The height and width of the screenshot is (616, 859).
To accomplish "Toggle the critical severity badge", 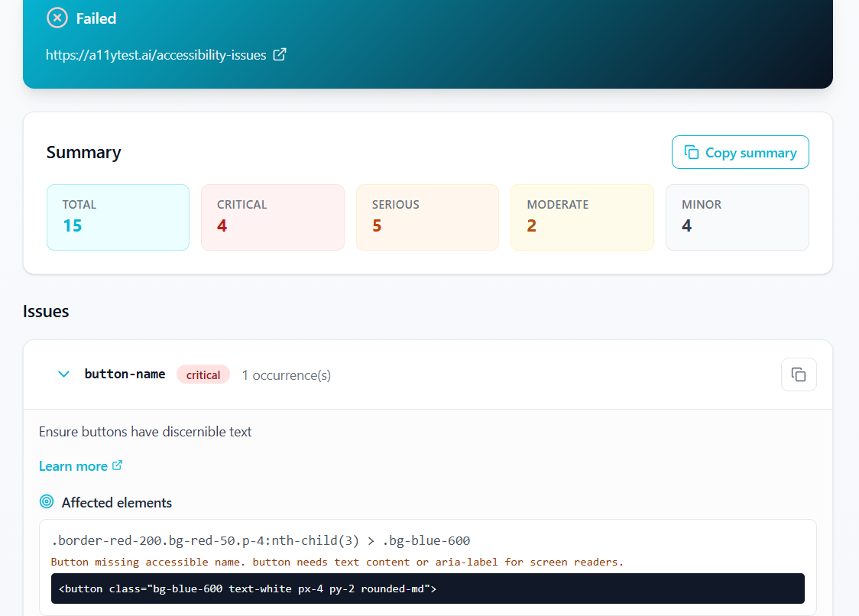I will (x=203, y=374).
